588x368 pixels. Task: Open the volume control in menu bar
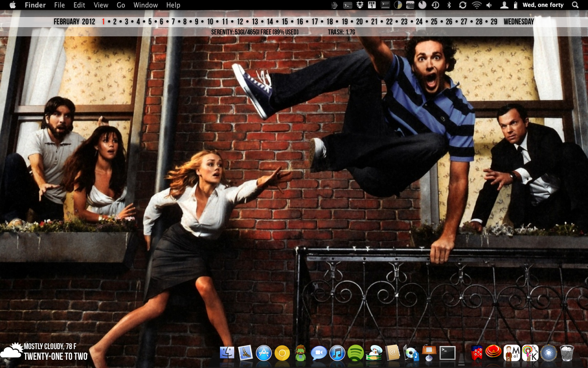489,5
